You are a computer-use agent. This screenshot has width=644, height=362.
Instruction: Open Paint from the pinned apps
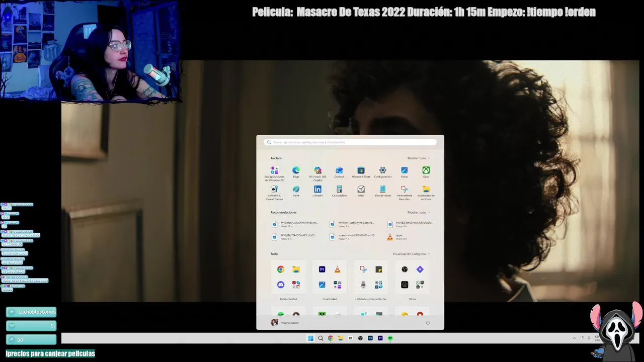296,192
